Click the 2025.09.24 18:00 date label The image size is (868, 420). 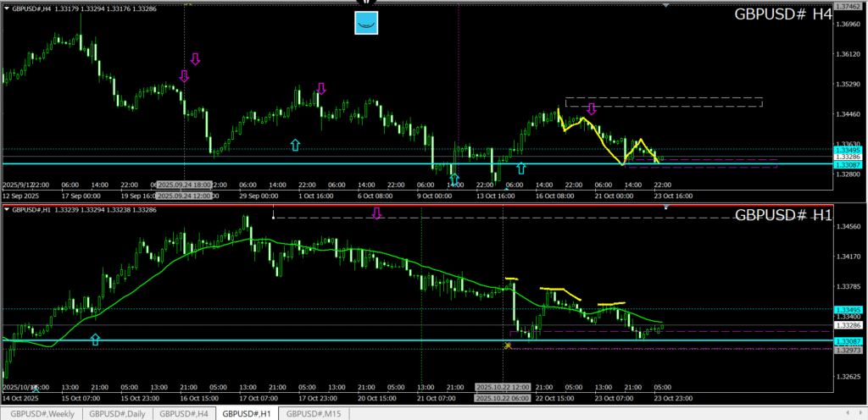[184, 185]
